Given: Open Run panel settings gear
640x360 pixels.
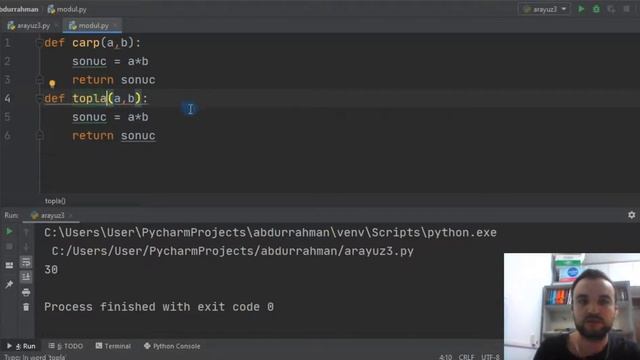Looking at the screenshot, I should click(631, 215).
